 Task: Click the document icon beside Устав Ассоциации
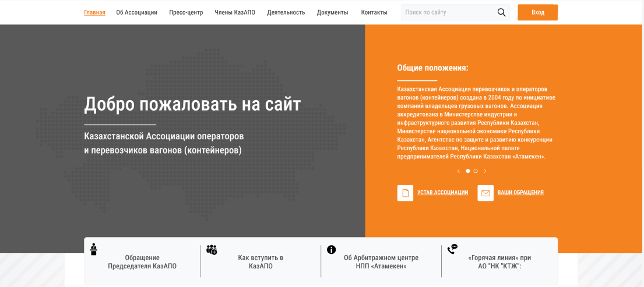click(405, 193)
